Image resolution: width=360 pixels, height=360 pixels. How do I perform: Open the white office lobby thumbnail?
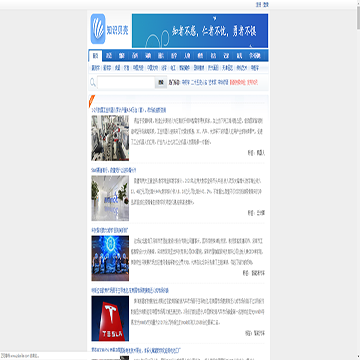(110, 198)
